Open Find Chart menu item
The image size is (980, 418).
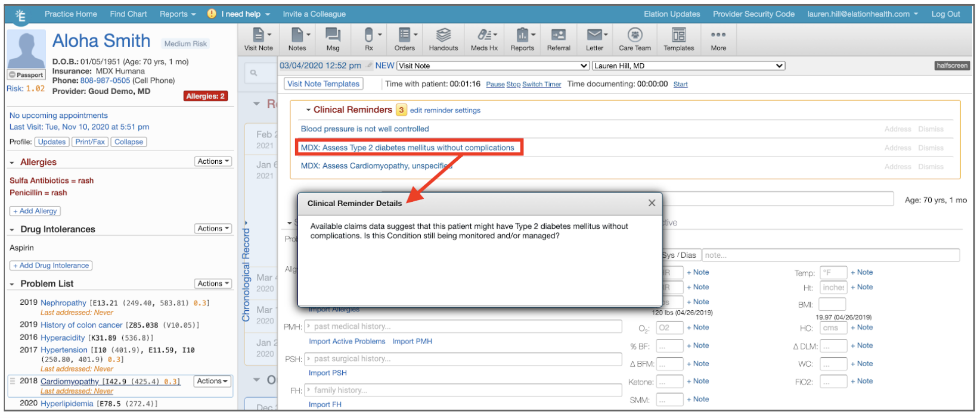128,14
